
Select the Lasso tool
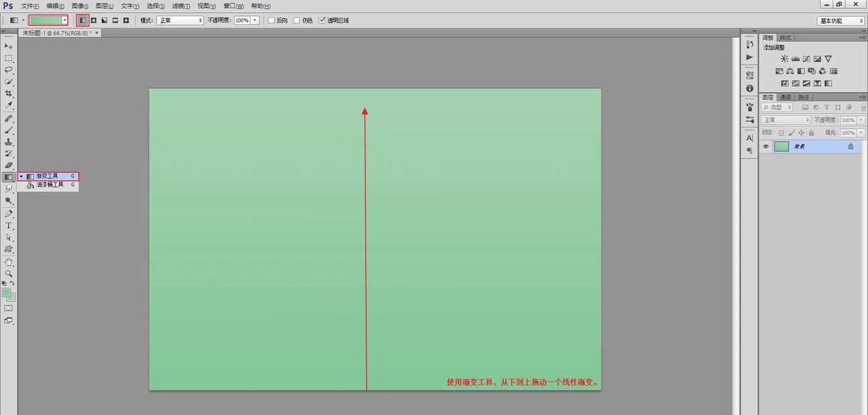[x=9, y=70]
